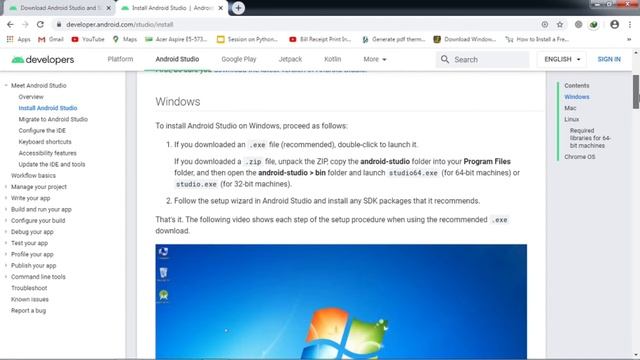The image size is (640, 360).
Task: Open the Overview sidebar link
Action: pos(31,97)
